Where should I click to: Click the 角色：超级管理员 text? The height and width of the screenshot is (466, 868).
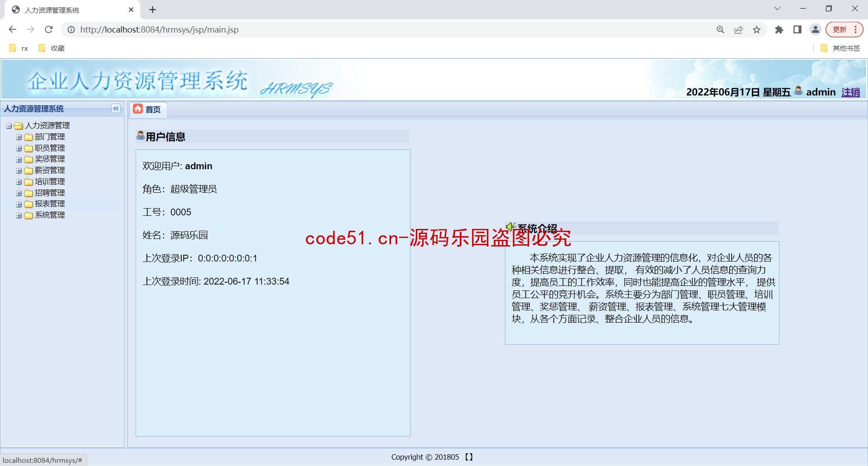(180, 189)
